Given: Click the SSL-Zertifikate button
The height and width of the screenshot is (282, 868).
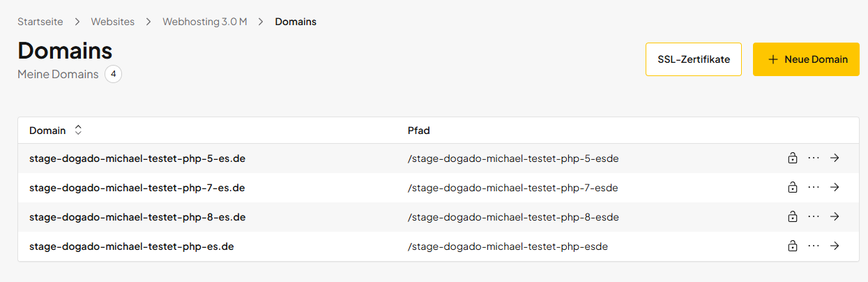Looking at the screenshot, I should [x=693, y=59].
